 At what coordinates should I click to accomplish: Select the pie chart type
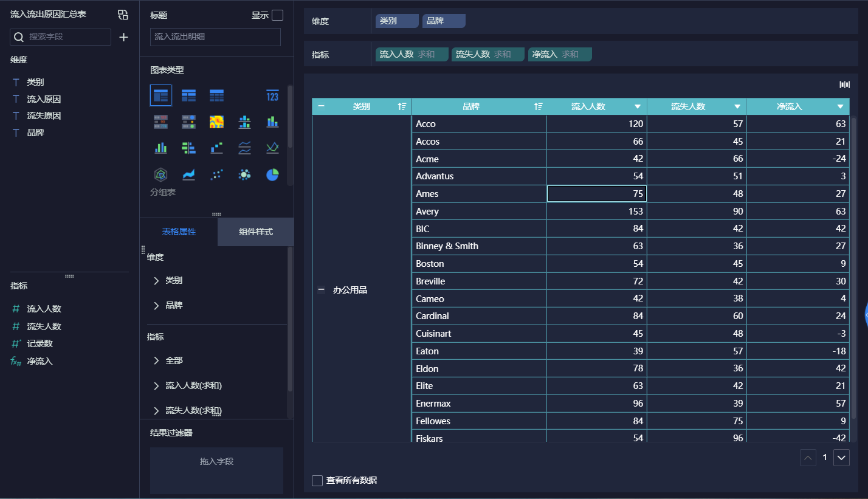[x=272, y=174]
